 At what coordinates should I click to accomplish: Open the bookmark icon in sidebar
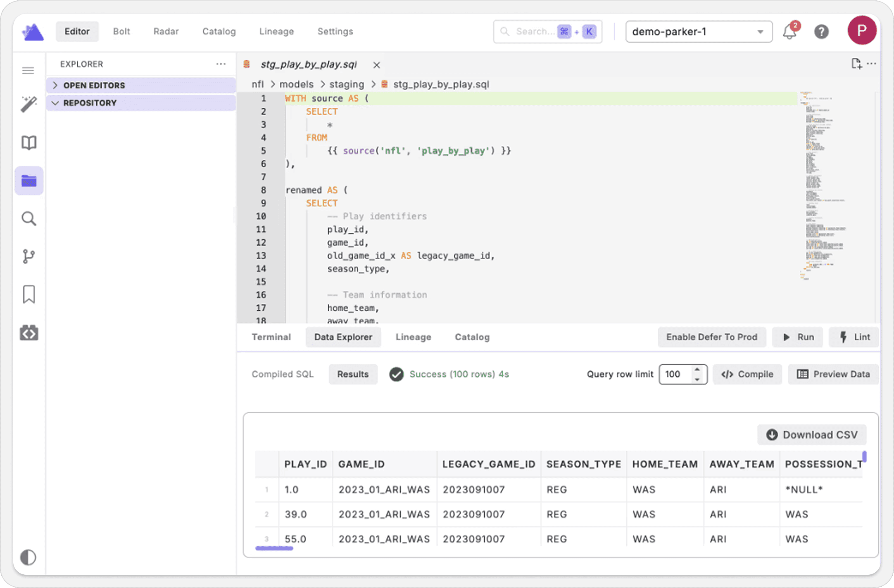click(29, 294)
